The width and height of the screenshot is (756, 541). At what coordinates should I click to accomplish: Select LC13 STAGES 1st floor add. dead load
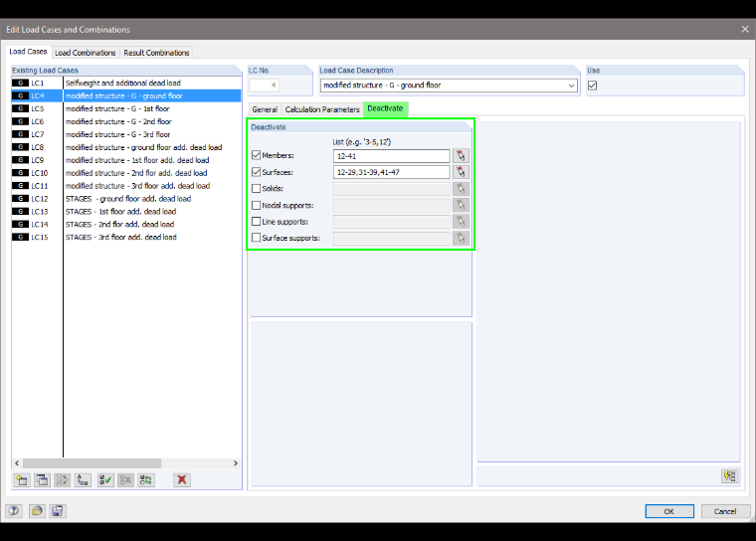(126, 211)
